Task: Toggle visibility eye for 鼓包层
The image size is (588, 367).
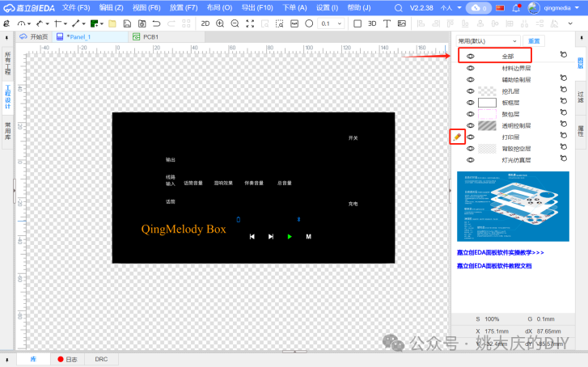Action: tap(470, 114)
